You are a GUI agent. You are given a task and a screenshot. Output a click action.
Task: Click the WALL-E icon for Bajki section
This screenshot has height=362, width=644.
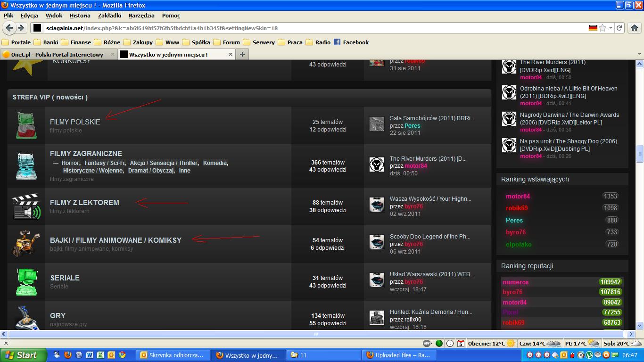click(x=26, y=244)
